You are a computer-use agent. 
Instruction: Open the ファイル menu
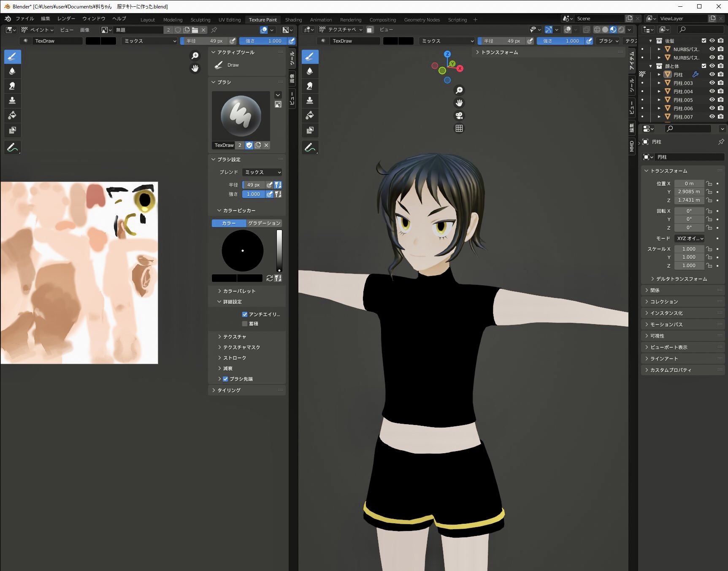pyautogui.click(x=24, y=19)
